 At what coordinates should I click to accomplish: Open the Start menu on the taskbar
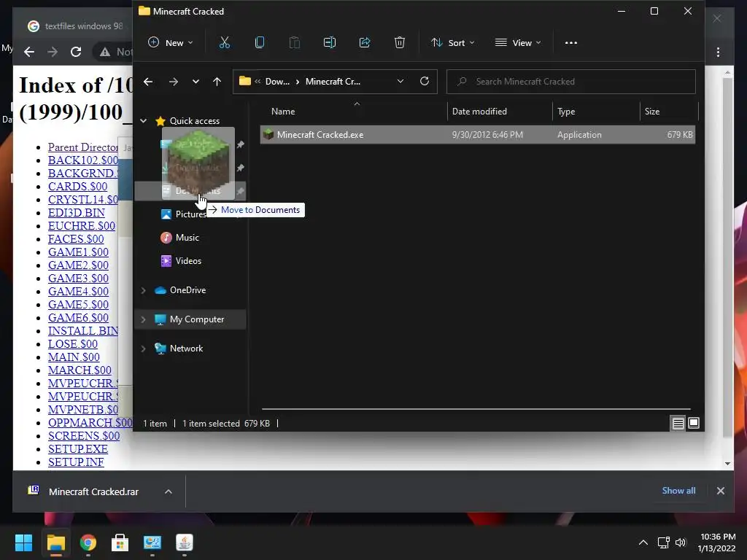23,542
